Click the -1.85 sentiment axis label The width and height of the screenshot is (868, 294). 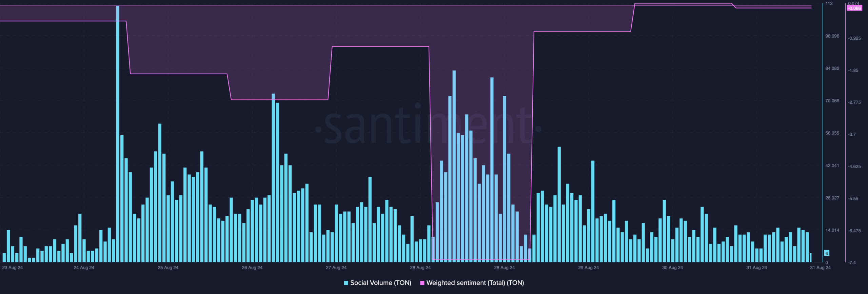click(853, 71)
